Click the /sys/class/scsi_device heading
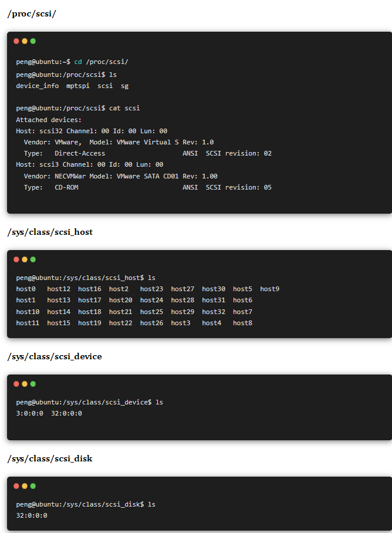 click(x=55, y=356)
